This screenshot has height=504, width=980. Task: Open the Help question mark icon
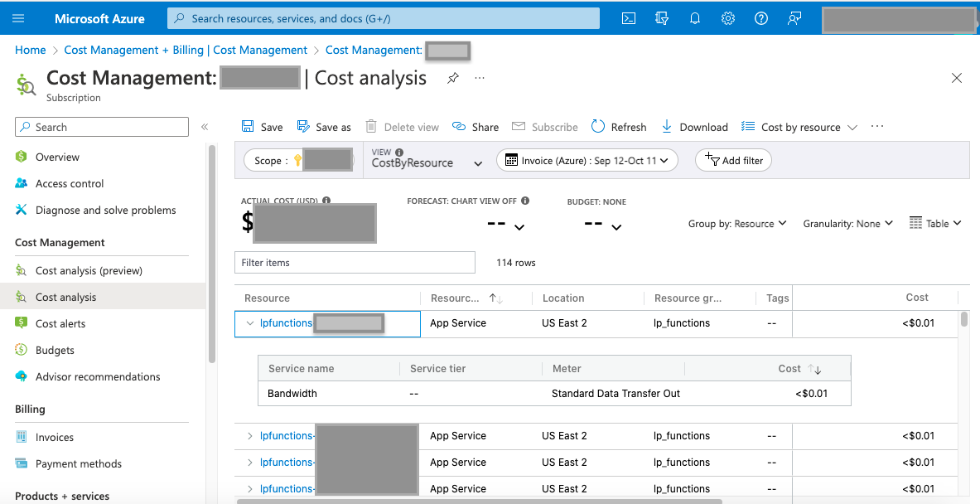[761, 18]
